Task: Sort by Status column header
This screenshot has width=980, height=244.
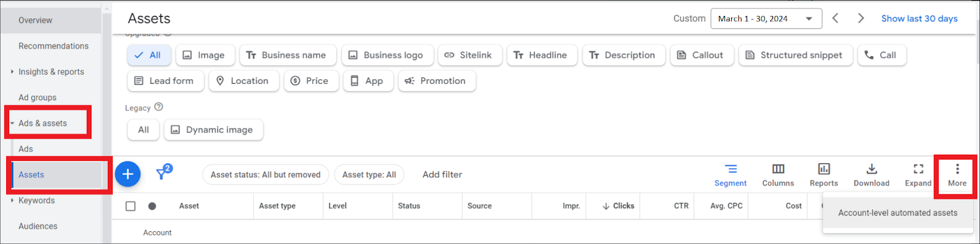Action: tap(409, 206)
